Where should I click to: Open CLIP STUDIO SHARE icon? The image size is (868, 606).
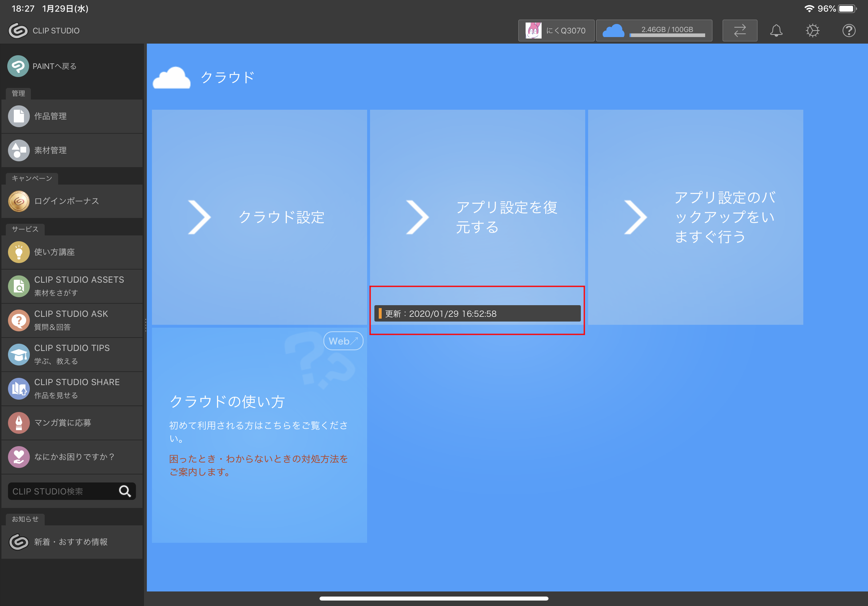click(x=19, y=388)
